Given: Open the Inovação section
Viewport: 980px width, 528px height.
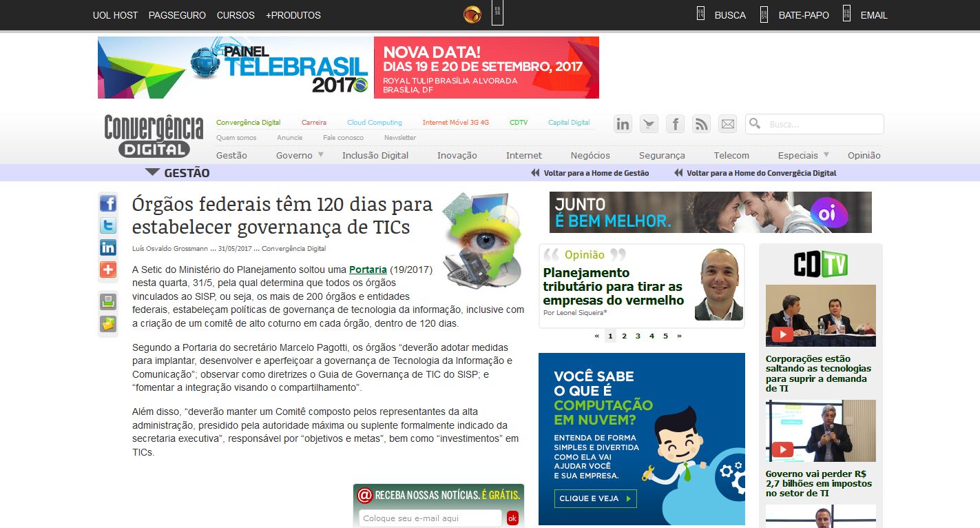Looking at the screenshot, I should 457,155.
